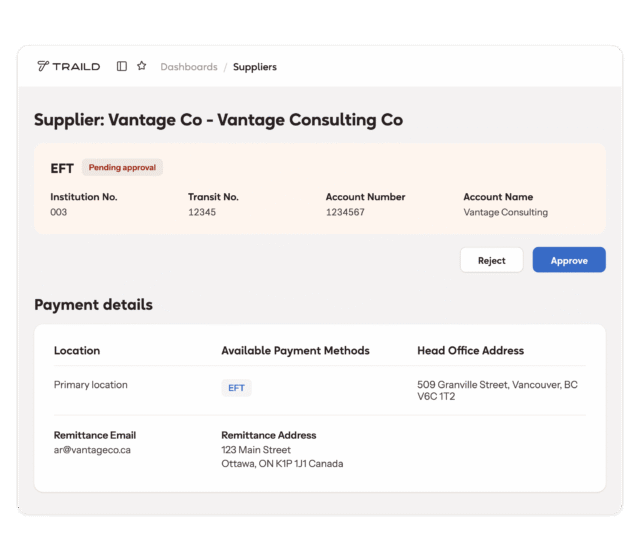Open the Dashboards breadcrumb

tap(189, 67)
